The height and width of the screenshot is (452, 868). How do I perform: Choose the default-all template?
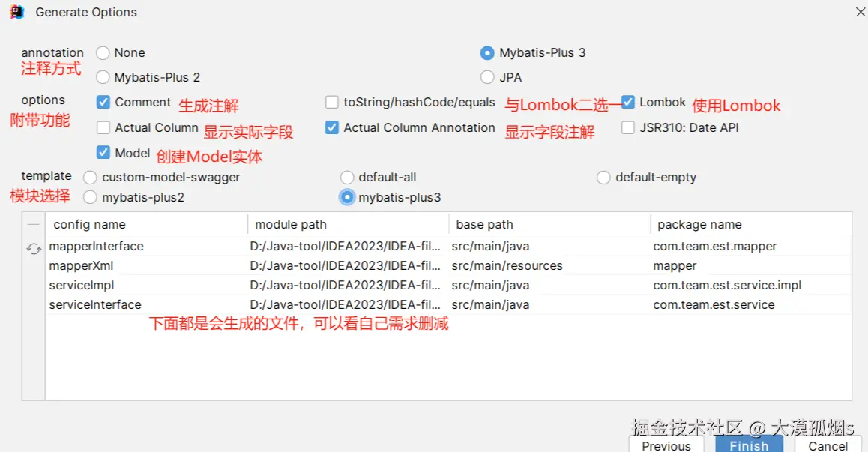[347, 178]
